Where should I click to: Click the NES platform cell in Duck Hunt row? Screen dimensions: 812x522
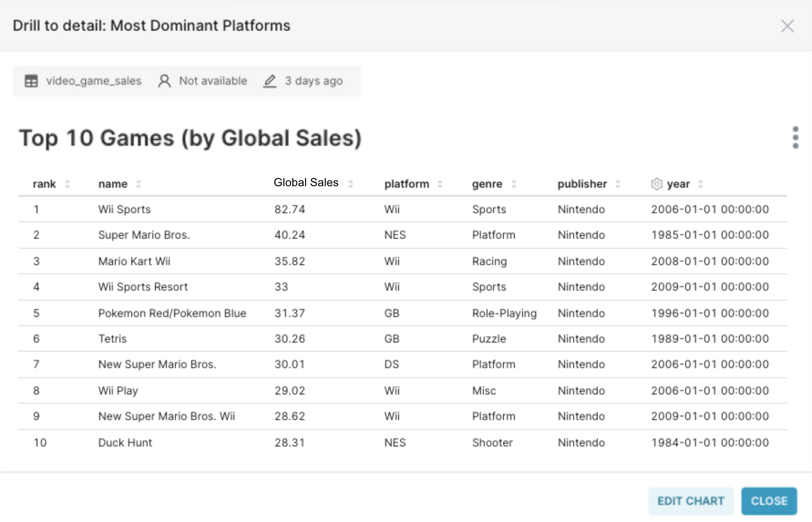(395, 442)
